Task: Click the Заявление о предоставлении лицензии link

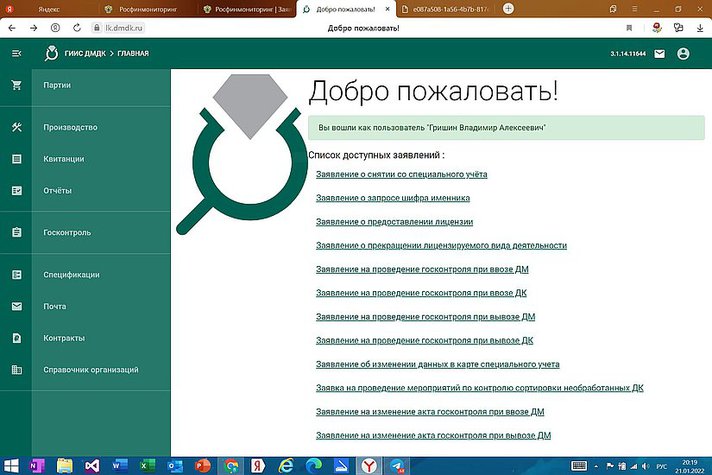Action: coord(394,222)
